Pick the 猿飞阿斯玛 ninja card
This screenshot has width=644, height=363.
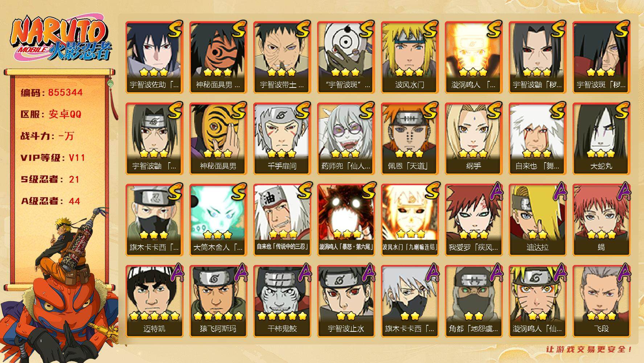pos(218,301)
